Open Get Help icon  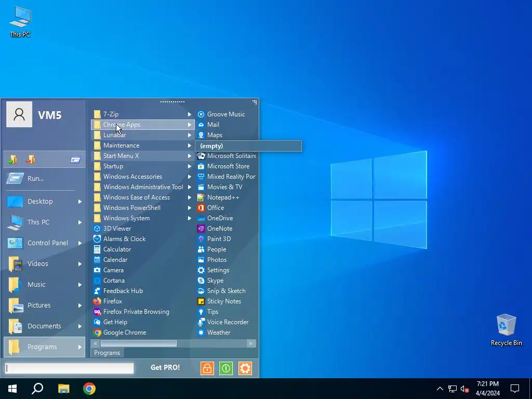[97, 322]
